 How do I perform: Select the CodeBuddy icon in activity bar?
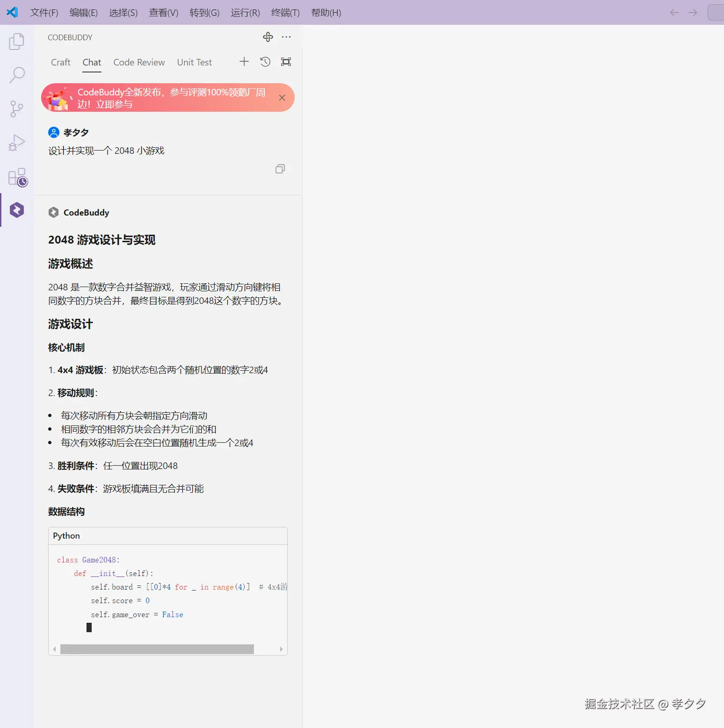17,210
